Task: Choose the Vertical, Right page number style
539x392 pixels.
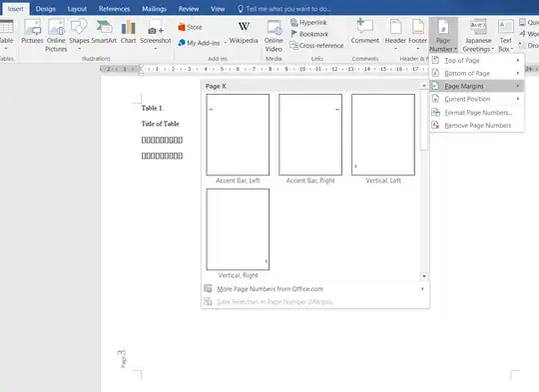Action: click(238, 233)
